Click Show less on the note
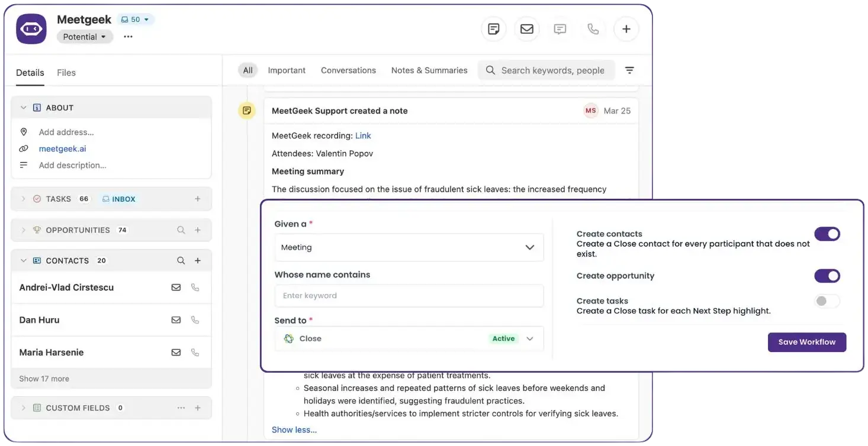The image size is (868, 446). tap(294, 430)
